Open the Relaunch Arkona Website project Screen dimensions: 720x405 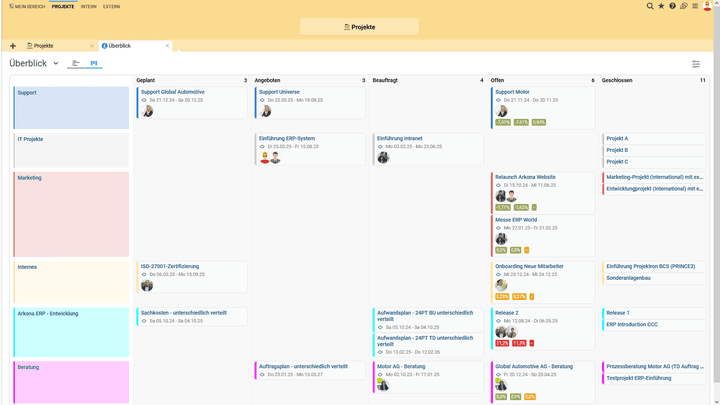(525, 177)
